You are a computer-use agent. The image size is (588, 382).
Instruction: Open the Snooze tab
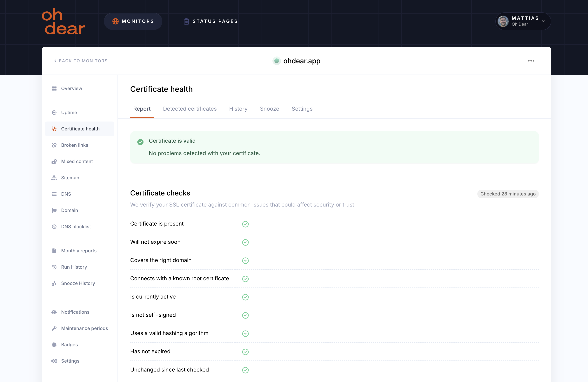coord(269,109)
